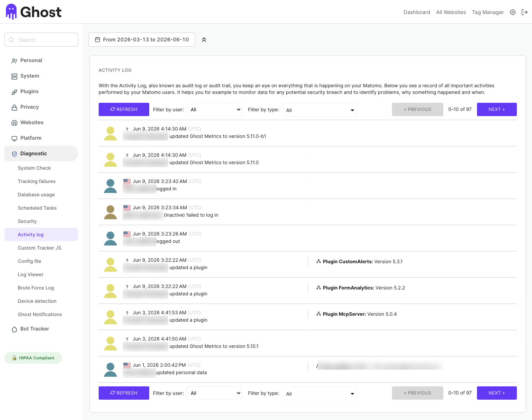The image size is (532, 420).
Task: Open Scheduled Tasks page
Action: click(37, 208)
